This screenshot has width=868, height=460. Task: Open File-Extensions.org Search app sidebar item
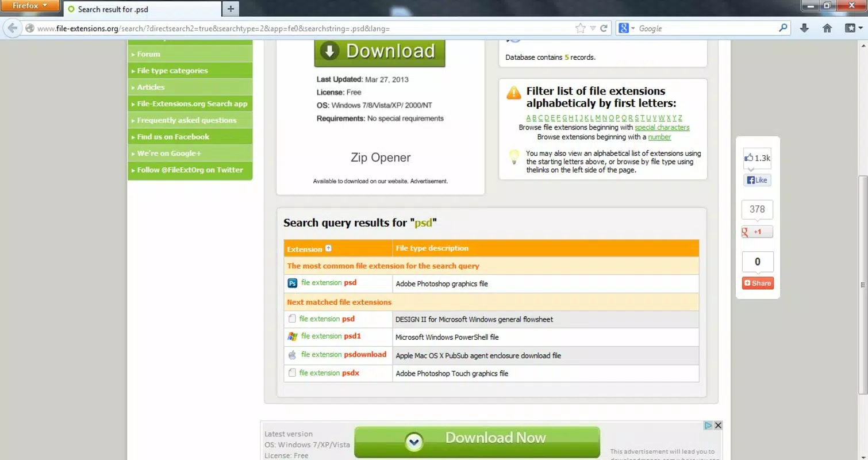(x=190, y=104)
